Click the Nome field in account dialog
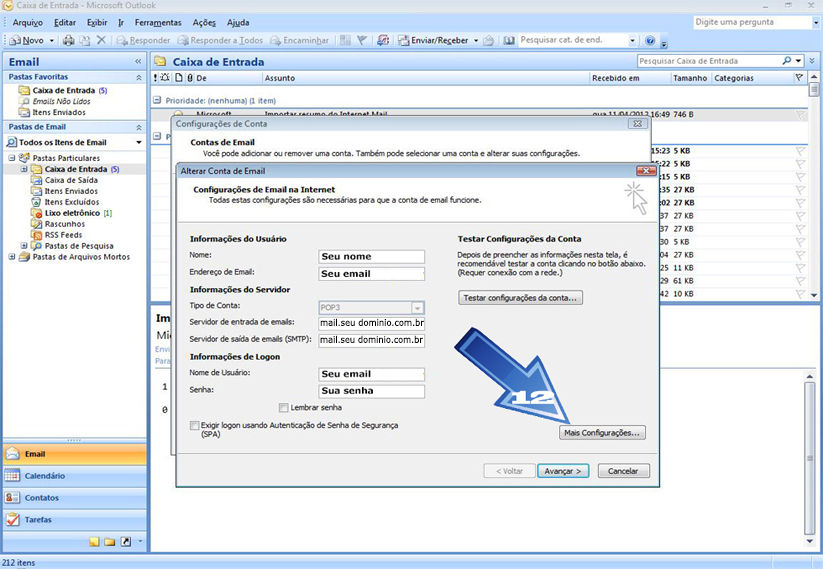 click(x=372, y=257)
